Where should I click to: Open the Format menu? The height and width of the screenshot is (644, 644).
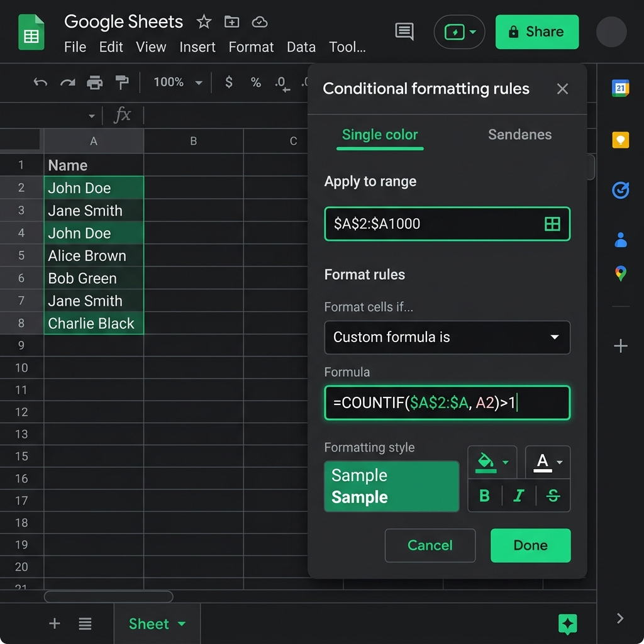251,47
